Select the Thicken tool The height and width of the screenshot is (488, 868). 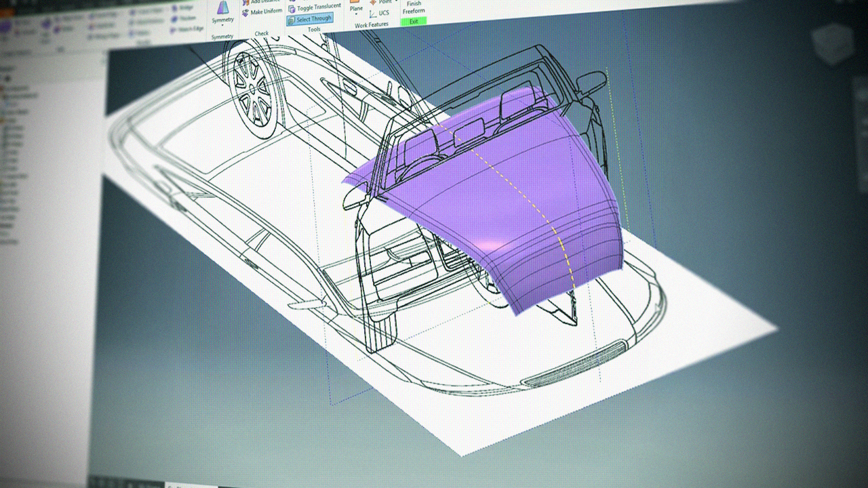[182, 18]
